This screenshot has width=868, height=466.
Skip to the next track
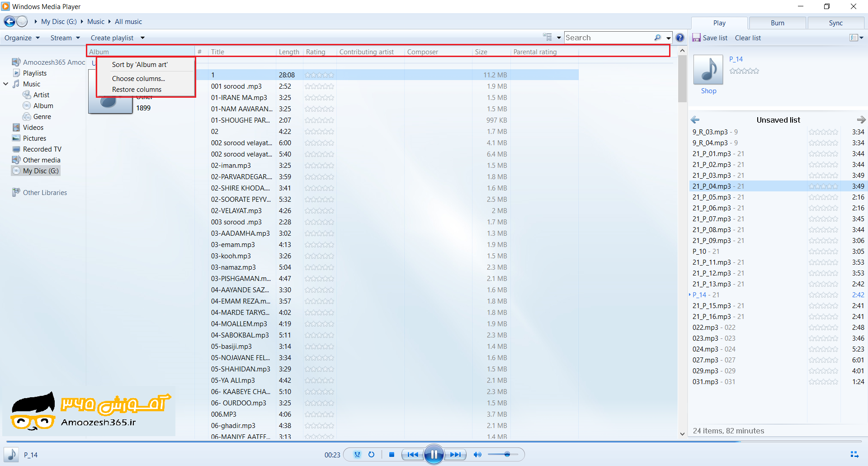point(455,455)
